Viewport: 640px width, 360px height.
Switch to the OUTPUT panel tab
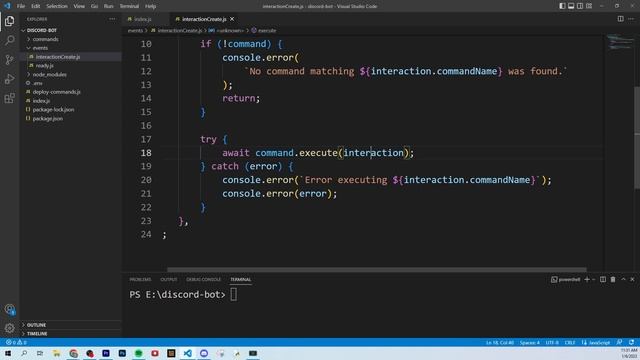pyautogui.click(x=169, y=280)
